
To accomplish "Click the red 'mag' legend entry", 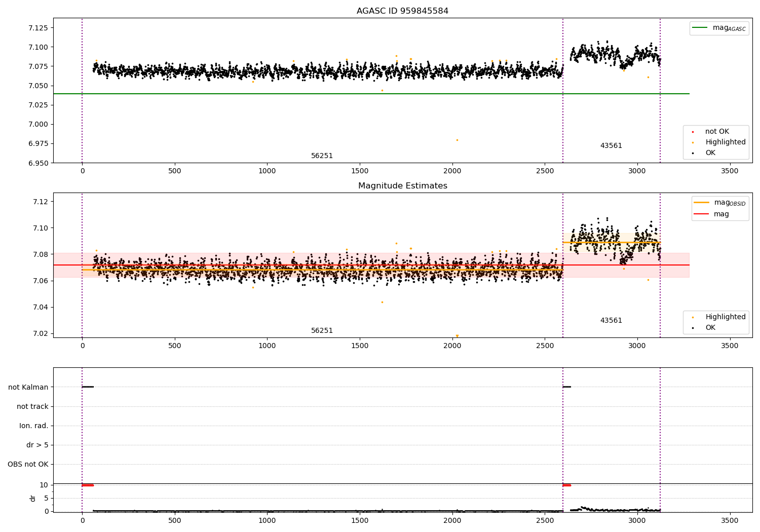I will (711, 214).
